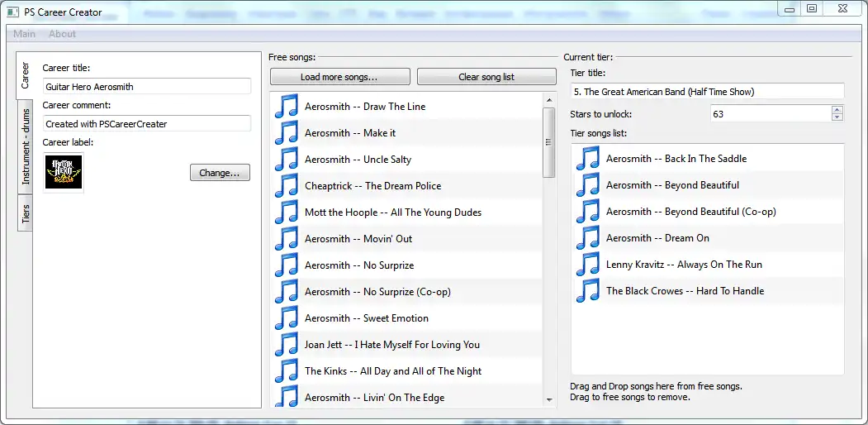868x425 pixels.
Task: Click the Guitar Hero career label image
Action: (x=64, y=172)
